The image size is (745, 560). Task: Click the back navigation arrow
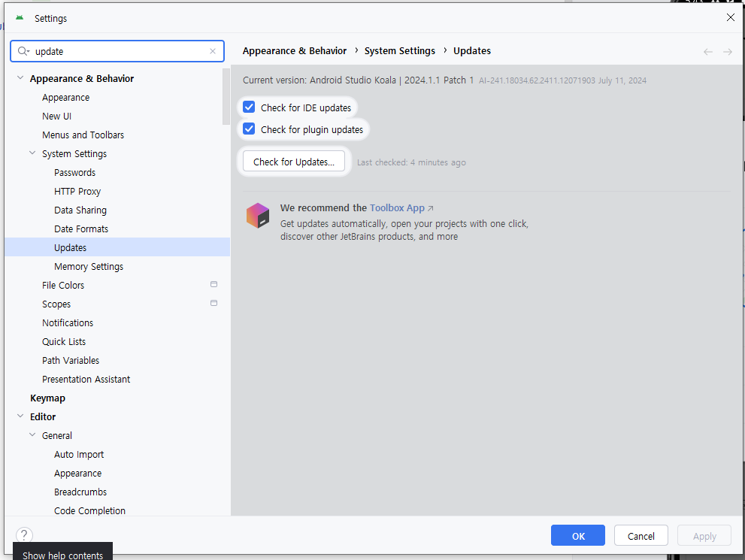pyautogui.click(x=708, y=51)
